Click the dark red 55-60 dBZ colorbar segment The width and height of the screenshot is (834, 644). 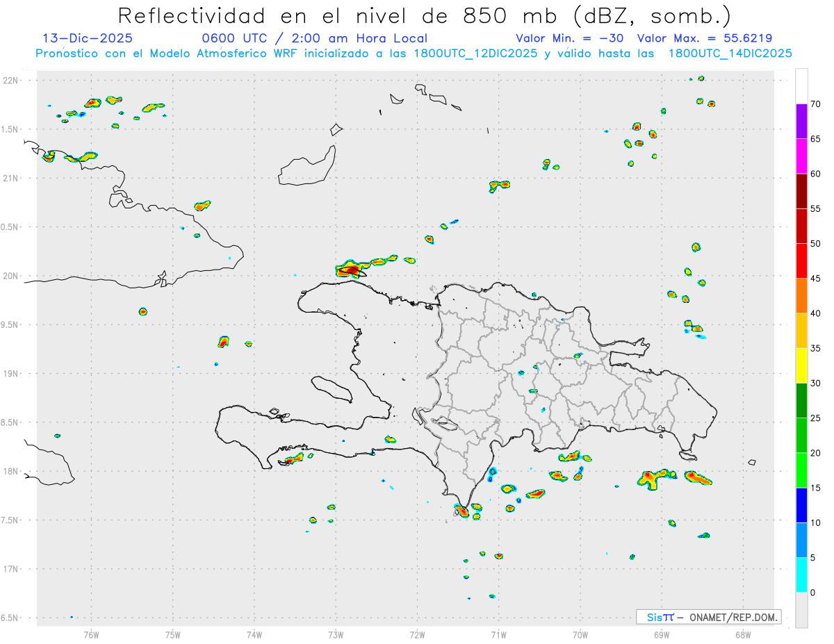pos(801,191)
